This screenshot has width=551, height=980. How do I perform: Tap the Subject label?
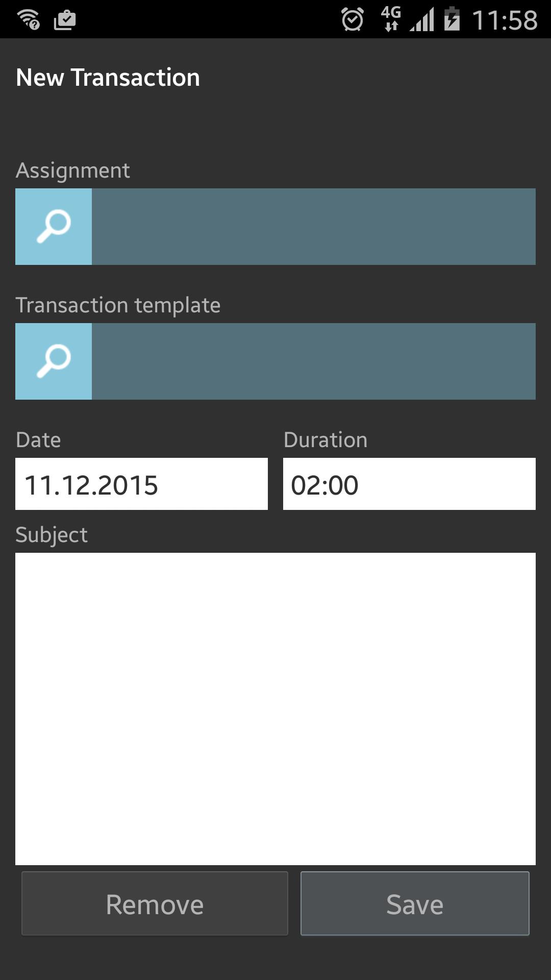(52, 535)
